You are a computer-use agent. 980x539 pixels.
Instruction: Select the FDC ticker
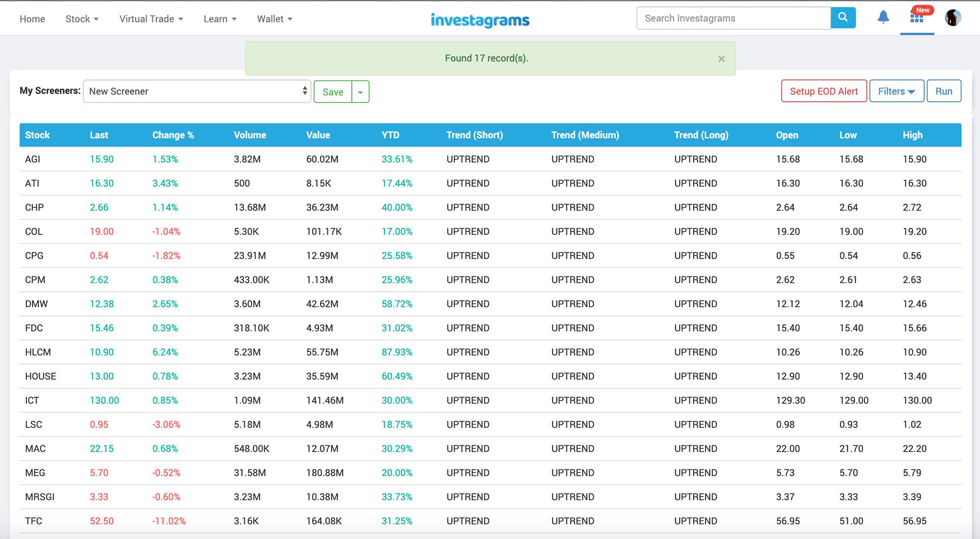(x=34, y=328)
